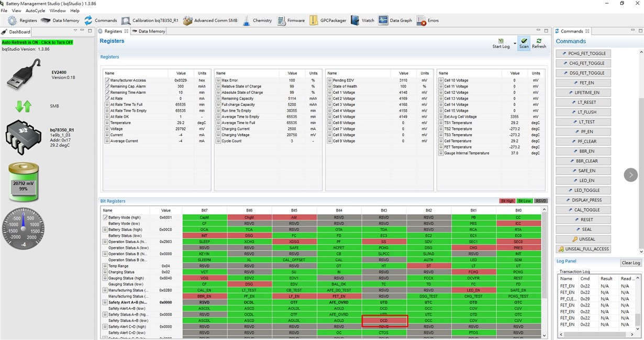
Task: Toggle the checkbox next to Cycle Count
Action: [218, 141]
